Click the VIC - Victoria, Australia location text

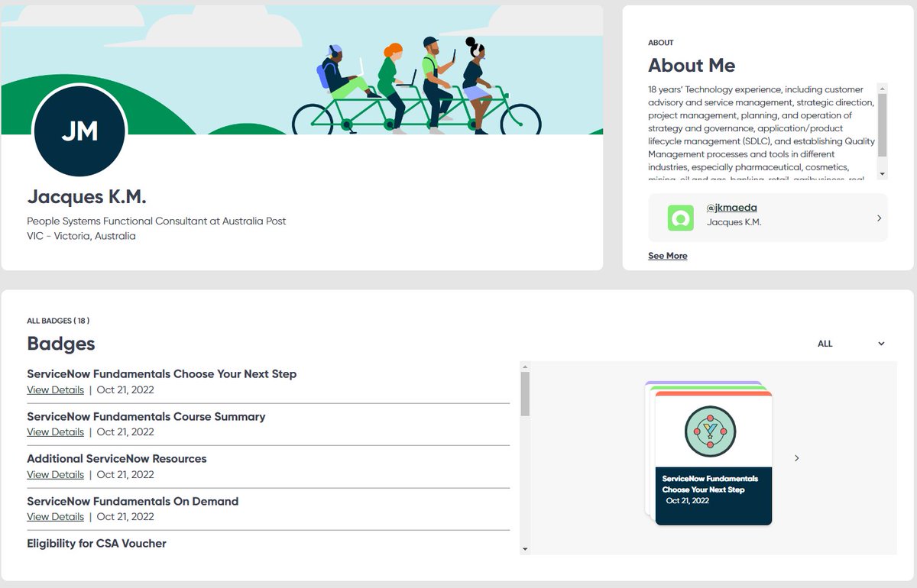[81, 236]
